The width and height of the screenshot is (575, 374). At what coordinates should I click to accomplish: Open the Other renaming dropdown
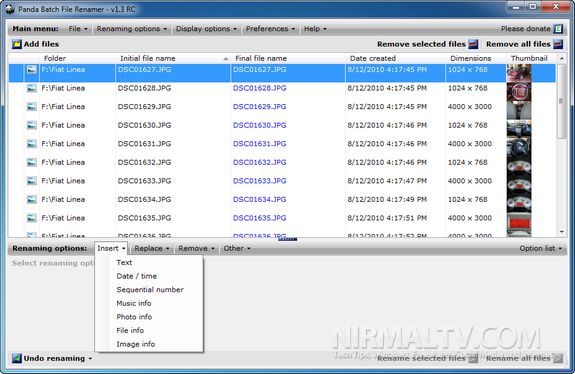pyautogui.click(x=237, y=248)
